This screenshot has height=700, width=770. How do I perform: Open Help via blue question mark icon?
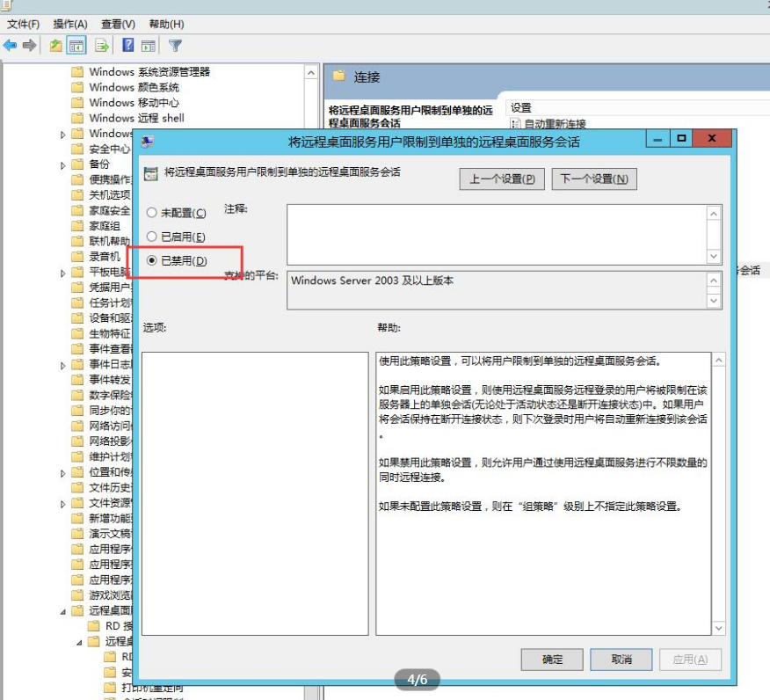[128, 46]
